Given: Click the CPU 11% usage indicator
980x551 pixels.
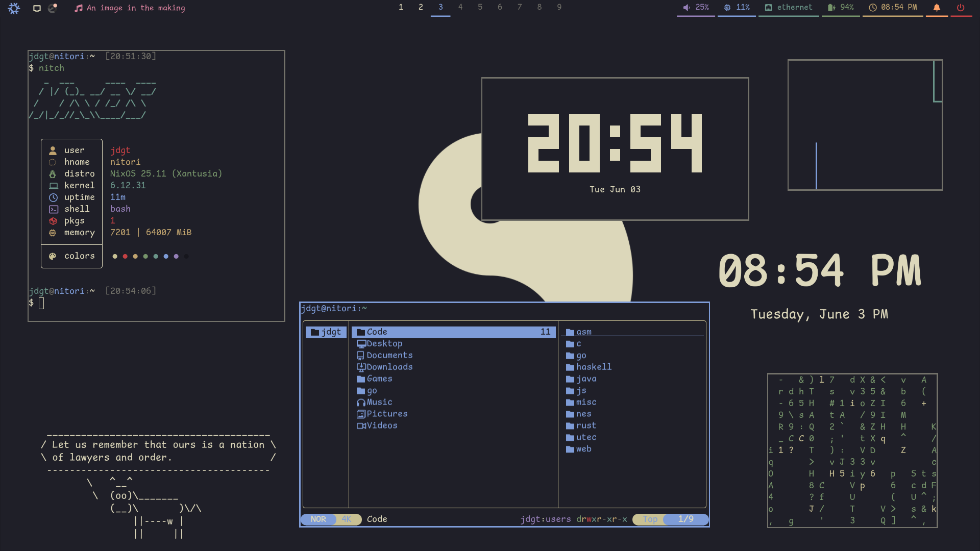Looking at the screenshot, I should point(737,8).
